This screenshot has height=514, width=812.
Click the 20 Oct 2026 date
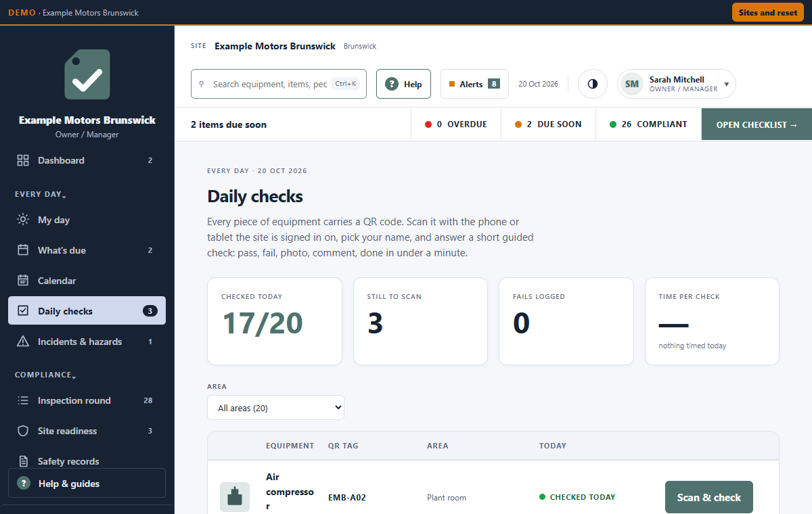(x=539, y=85)
